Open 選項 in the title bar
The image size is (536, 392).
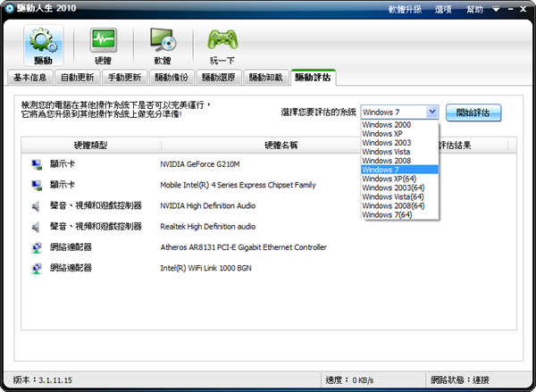point(443,10)
